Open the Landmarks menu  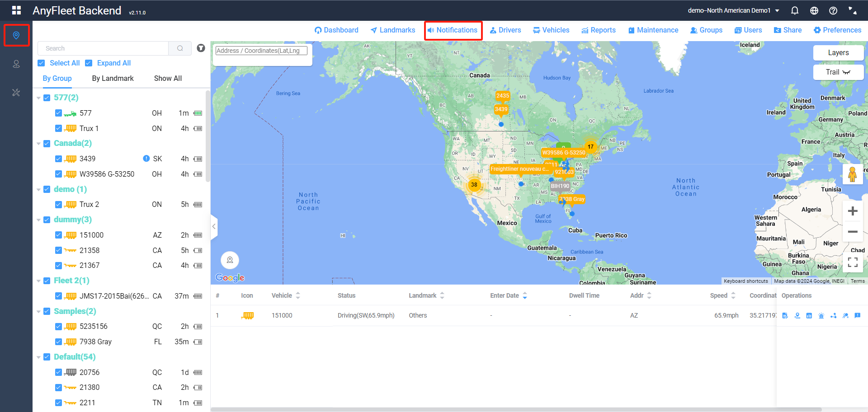pos(392,30)
